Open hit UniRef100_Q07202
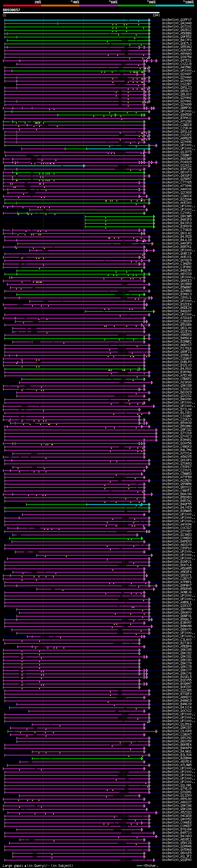 (x=177, y=26)
